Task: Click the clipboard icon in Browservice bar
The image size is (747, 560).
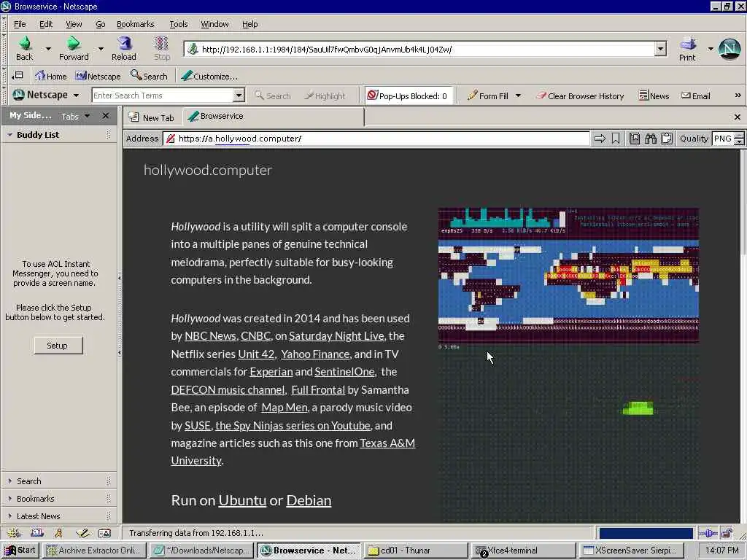Action: (x=667, y=139)
